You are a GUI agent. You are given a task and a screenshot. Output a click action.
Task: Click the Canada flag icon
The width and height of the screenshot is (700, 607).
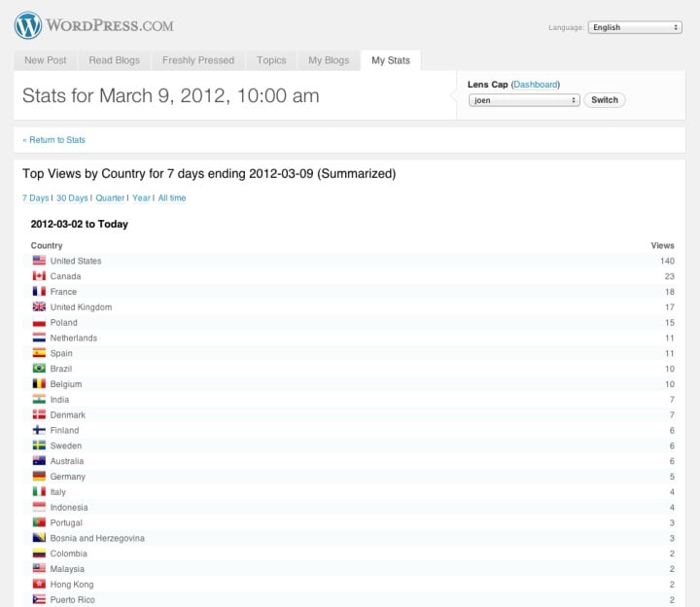(39, 276)
